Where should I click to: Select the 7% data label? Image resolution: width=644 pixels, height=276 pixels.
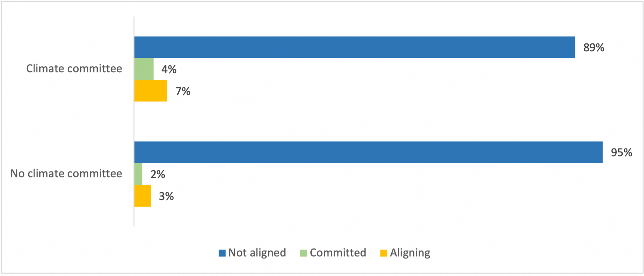coord(183,91)
